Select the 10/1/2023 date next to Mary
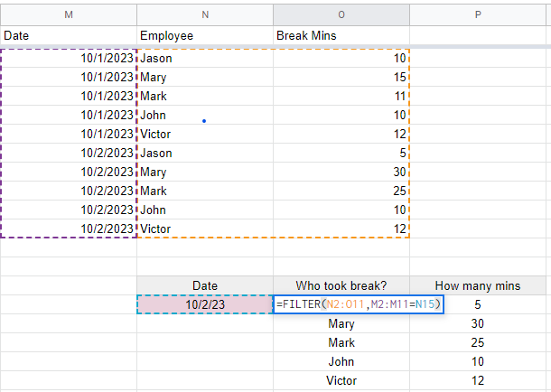Image resolution: width=551 pixels, height=392 pixels. tap(69, 77)
